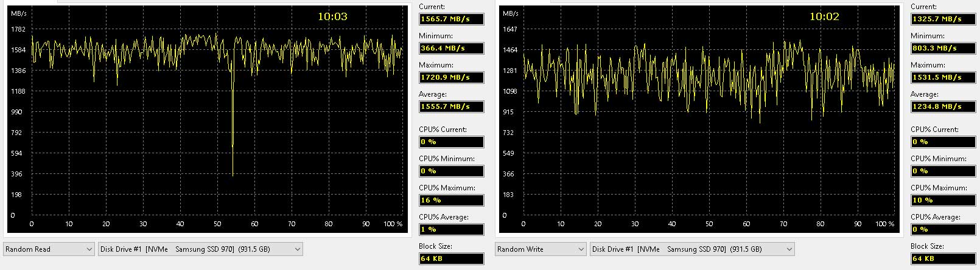Select the left CPU% Average 1 % field

(x=451, y=229)
